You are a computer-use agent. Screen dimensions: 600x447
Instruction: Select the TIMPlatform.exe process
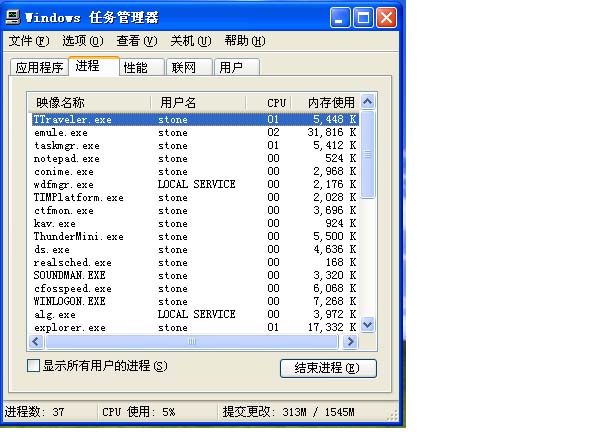click(x=195, y=197)
